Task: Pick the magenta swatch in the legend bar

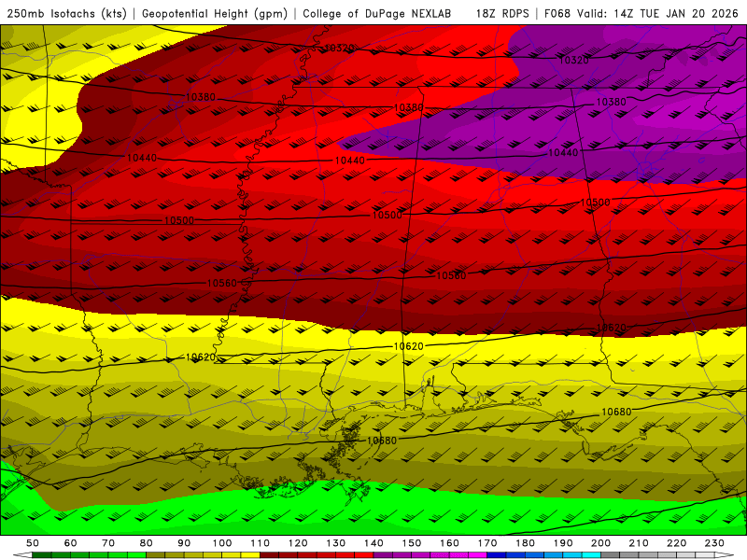Action: click(x=477, y=555)
